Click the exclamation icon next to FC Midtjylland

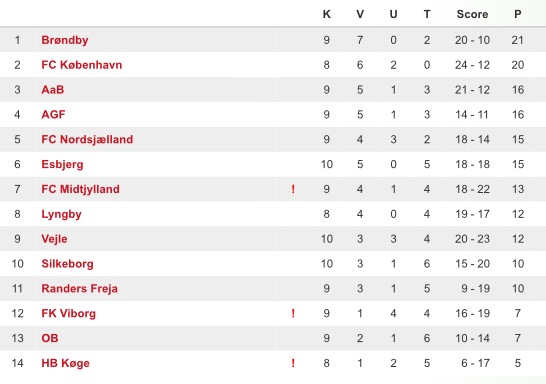293,189
